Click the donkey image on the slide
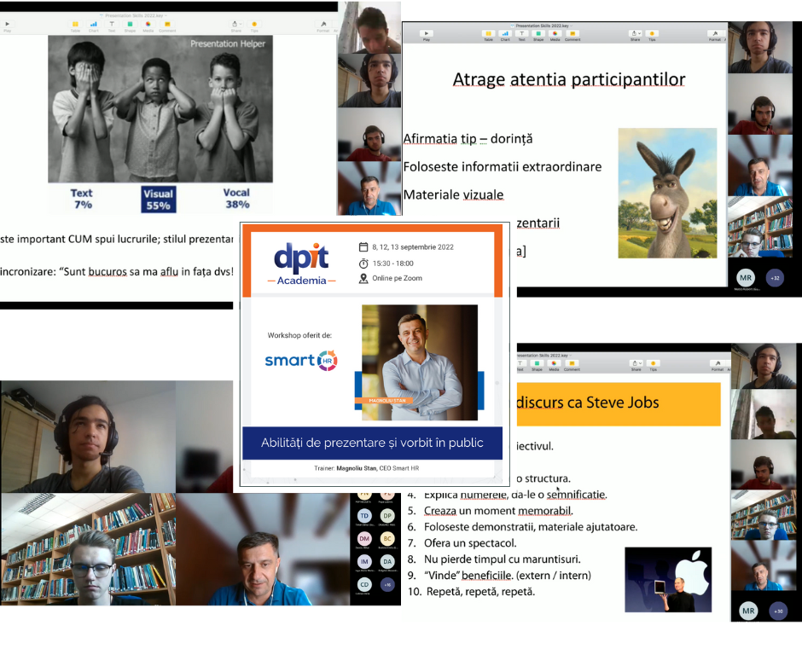 click(667, 194)
